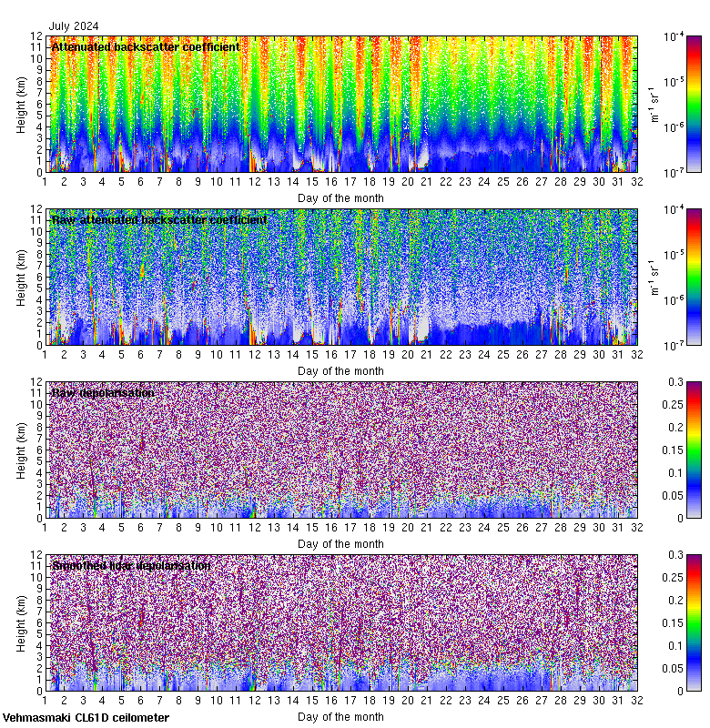Click the Smoothed lidar depolarisation plot title
Image resolution: width=710 pixels, height=728 pixels.
pos(131,566)
